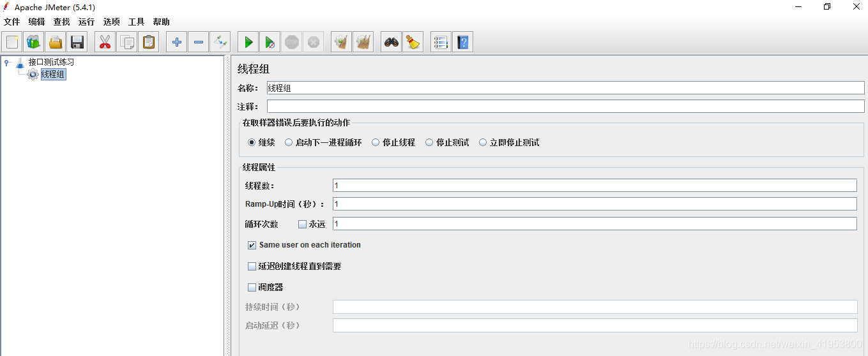Click the Stop test icon
Viewport: 868px width, 356px height.
292,42
